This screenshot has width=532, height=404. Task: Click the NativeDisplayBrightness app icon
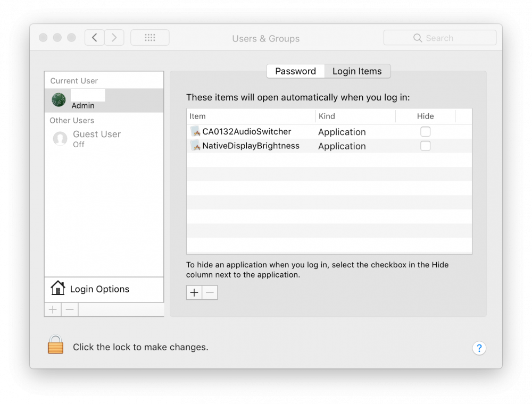[x=195, y=146]
